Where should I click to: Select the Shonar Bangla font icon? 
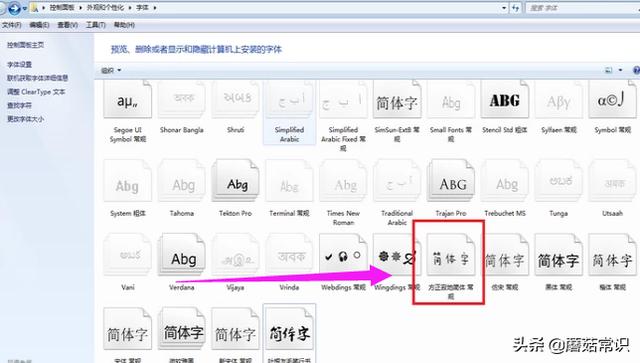[x=181, y=100]
